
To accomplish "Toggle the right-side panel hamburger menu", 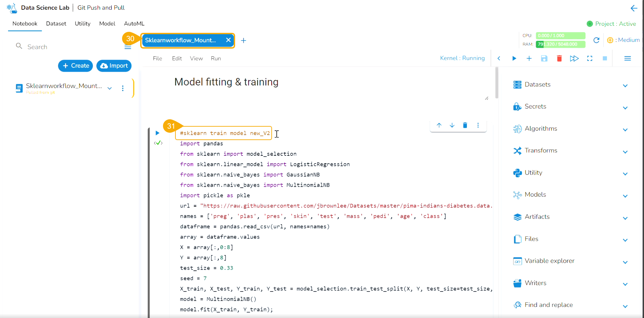I will tap(628, 58).
